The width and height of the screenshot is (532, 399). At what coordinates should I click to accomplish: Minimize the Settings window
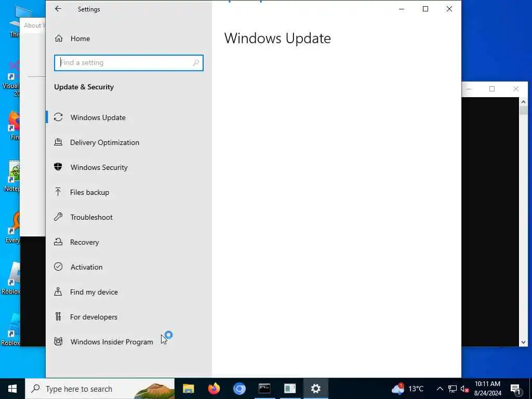point(402,9)
